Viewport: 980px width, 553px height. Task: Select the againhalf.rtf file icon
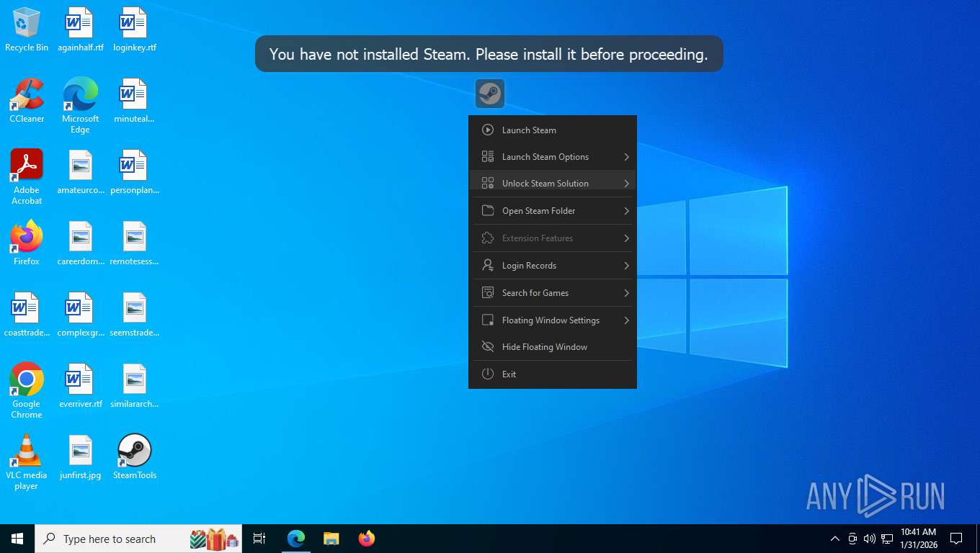click(80, 30)
